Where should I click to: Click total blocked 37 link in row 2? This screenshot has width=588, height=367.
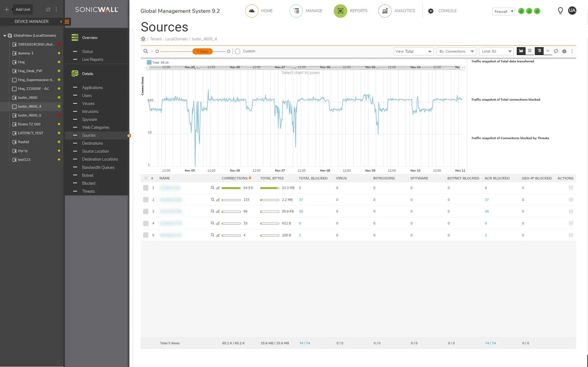[x=301, y=200]
